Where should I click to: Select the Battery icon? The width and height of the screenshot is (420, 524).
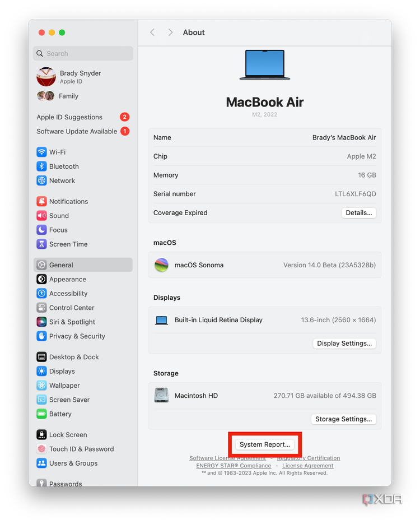[41, 414]
